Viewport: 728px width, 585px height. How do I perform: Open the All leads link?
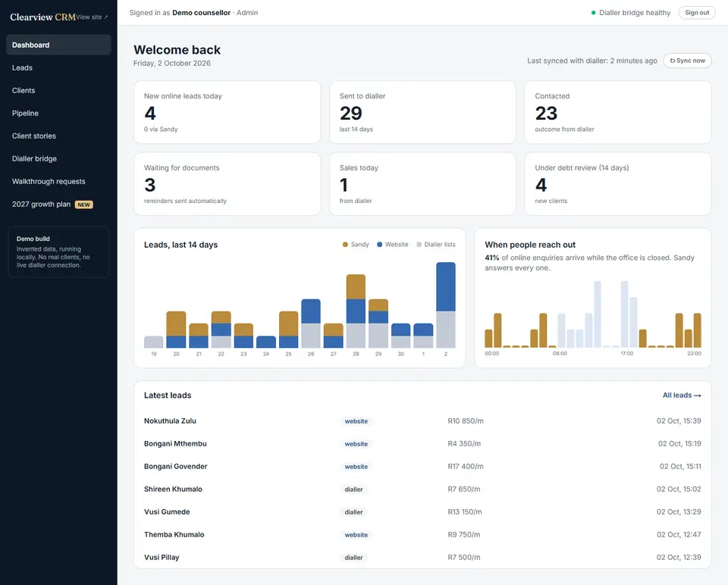coord(682,396)
